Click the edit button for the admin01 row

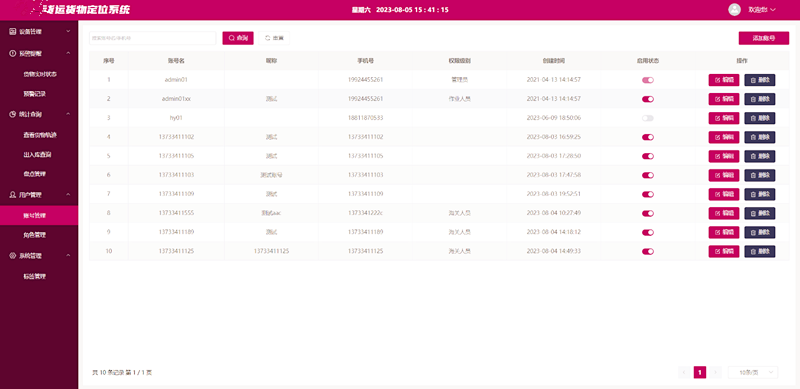[x=723, y=80]
